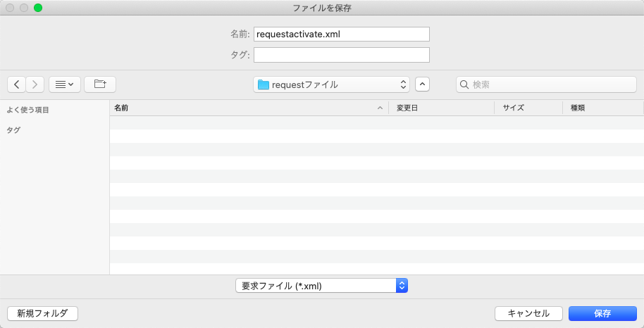Screen dimensions: 644x328
Task: Sort by the 種類 column header
Action: click(x=603, y=108)
